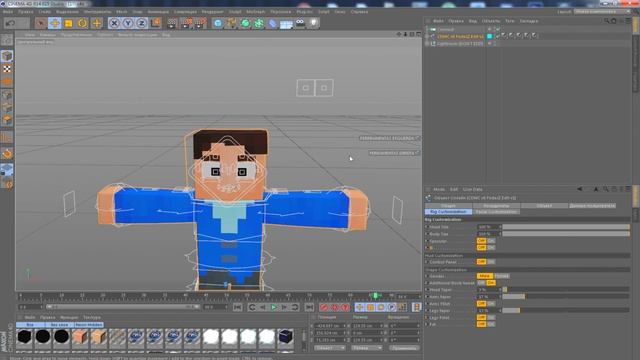Viewport: 640px width, 360px height.
Task: Activate the Scale tool
Action: 69,23
